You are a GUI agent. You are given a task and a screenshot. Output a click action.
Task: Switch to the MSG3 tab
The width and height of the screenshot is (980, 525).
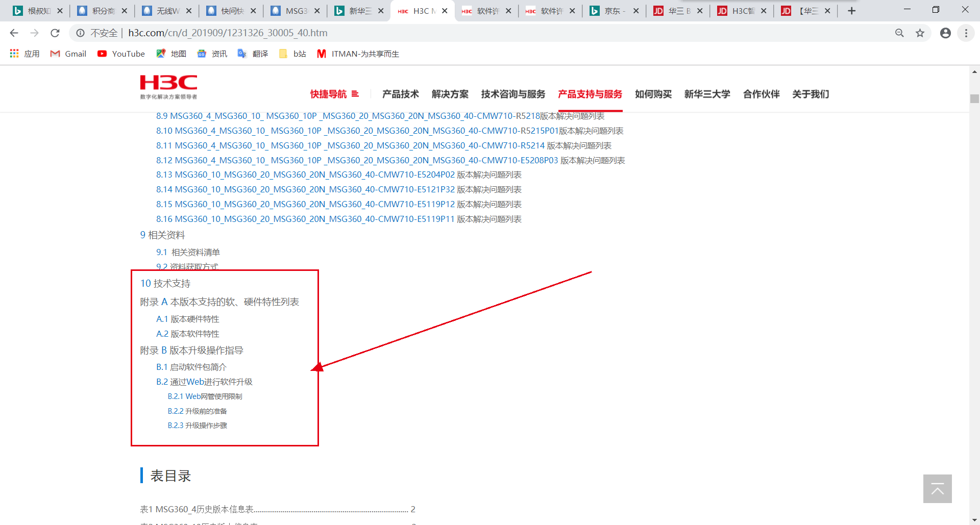coord(295,11)
